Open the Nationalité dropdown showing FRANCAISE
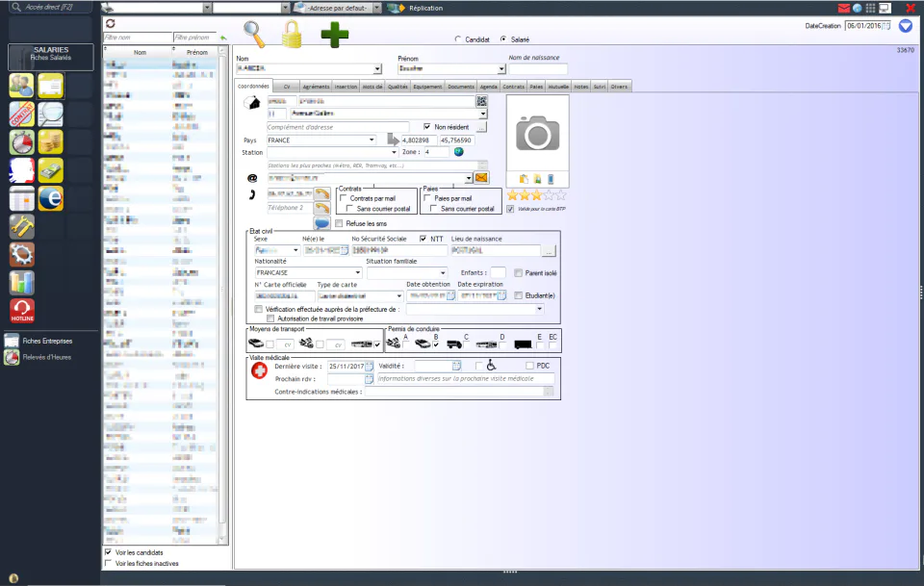924x586 pixels. pyautogui.click(x=357, y=272)
